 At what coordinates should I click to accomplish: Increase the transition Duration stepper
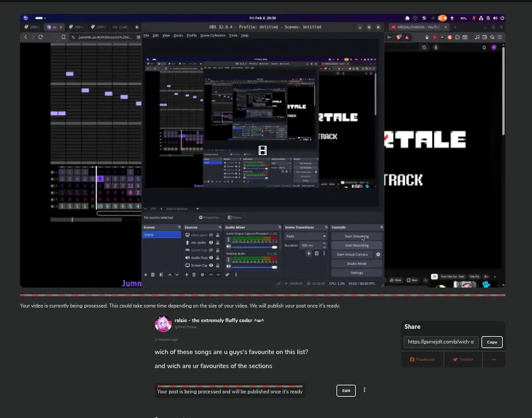tap(324, 244)
